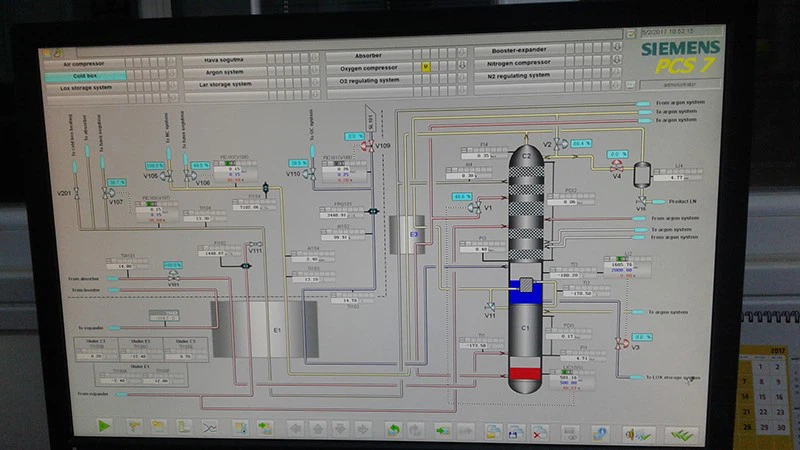Click valve V11 symbol
800x450 pixels.
coord(490,306)
